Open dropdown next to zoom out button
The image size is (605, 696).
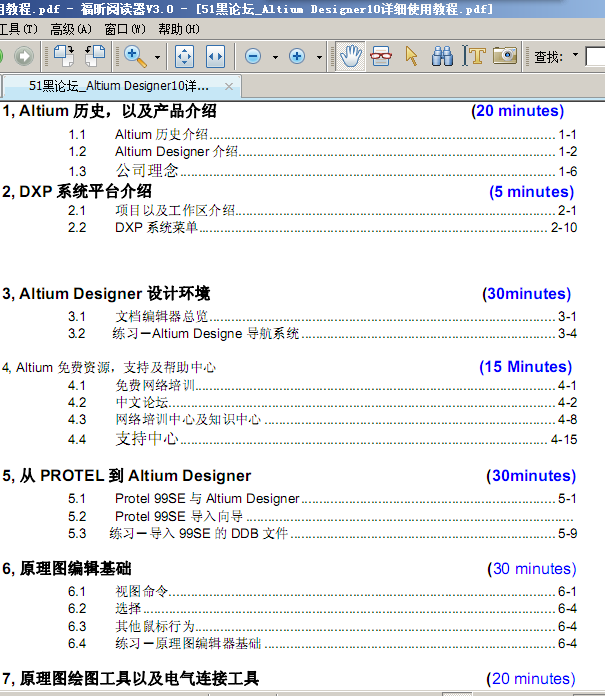pos(275,57)
